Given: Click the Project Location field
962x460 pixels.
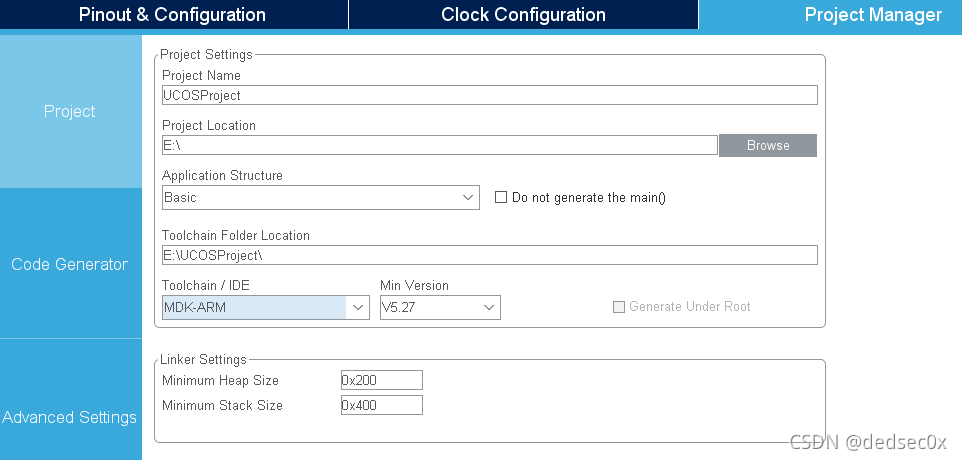Looking at the screenshot, I should click(x=439, y=145).
